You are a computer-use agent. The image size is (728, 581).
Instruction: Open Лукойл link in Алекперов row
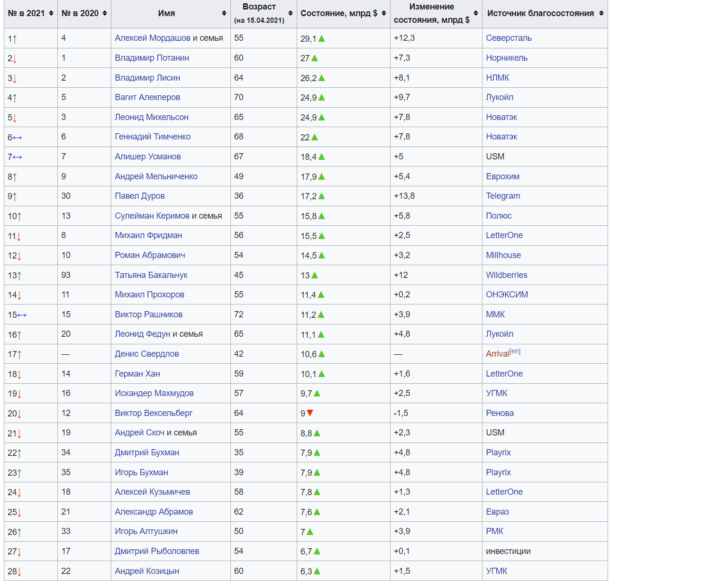(x=500, y=97)
